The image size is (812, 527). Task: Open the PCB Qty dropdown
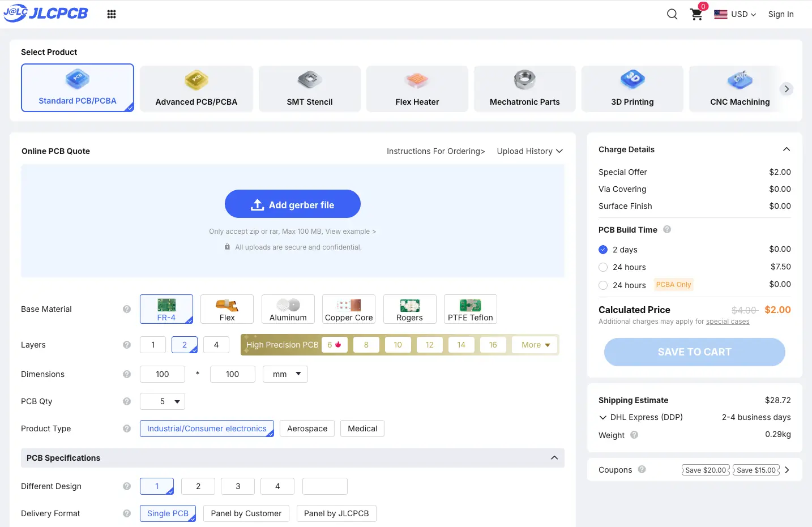tap(163, 401)
